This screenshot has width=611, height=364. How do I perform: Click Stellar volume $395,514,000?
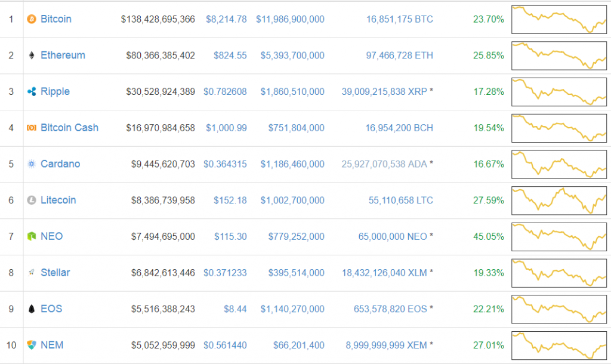pyautogui.click(x=296, y=273)
